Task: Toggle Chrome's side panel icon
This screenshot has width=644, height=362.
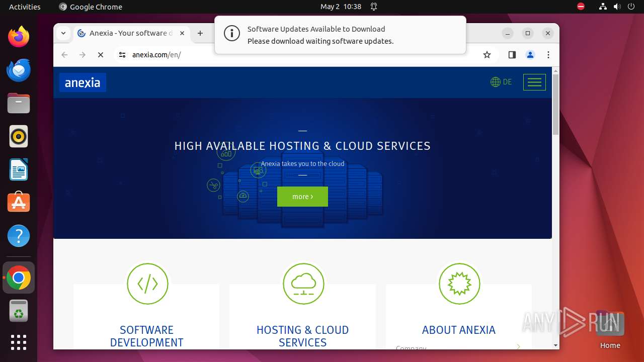Action: [512, 55]
